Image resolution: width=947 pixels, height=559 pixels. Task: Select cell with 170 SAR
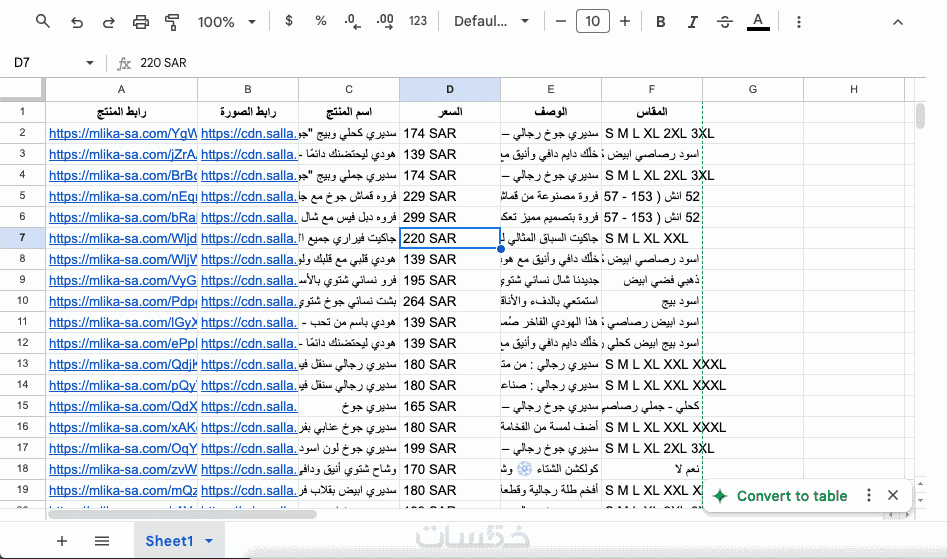[450, 469]
